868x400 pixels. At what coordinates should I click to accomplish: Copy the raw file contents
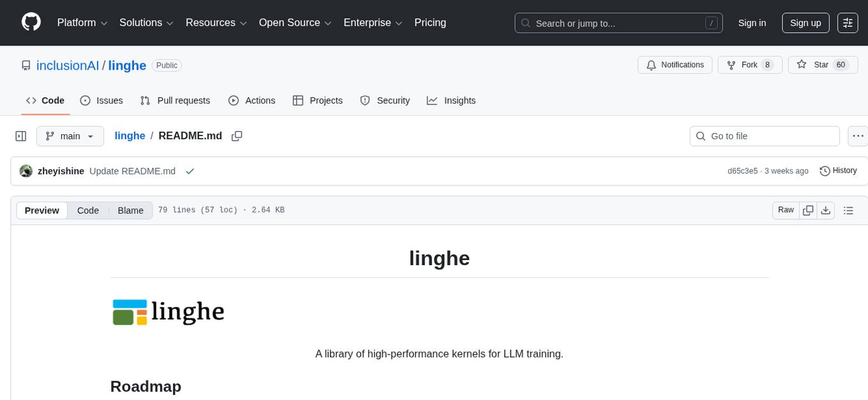(x=807, y=210)
